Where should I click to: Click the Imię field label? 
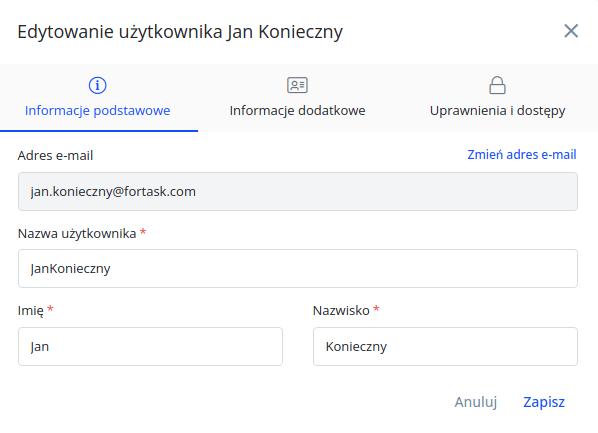(x=31, y=311)
